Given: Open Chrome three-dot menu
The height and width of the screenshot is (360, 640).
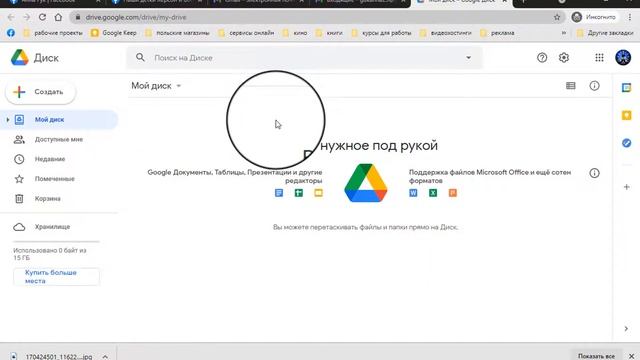Looking at the screenshot, I should click(630, 17).
